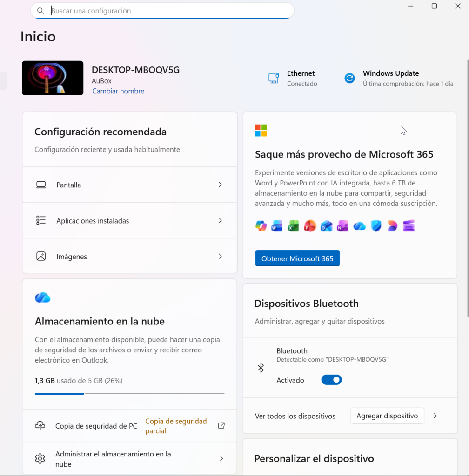This screenshot has height=476, width=469.
Task: Expand the Aplicaciones instaladas chevron
Action: [x=220, y=220]
